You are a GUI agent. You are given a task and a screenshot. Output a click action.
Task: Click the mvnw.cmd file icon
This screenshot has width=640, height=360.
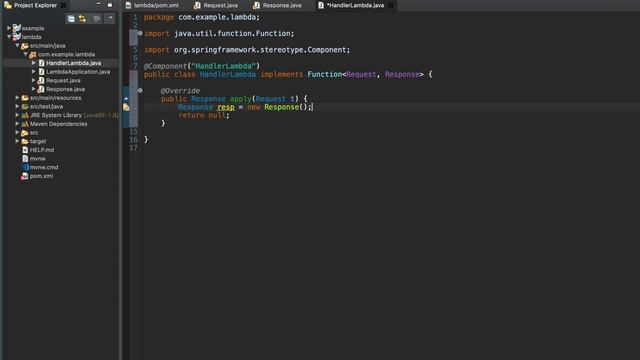(25, 167)
